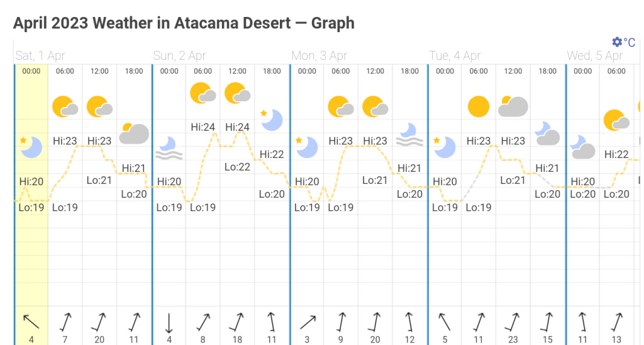Click Saturday midnight wind direction arrow
Screen dimensions: 644x345
point(31,322)
